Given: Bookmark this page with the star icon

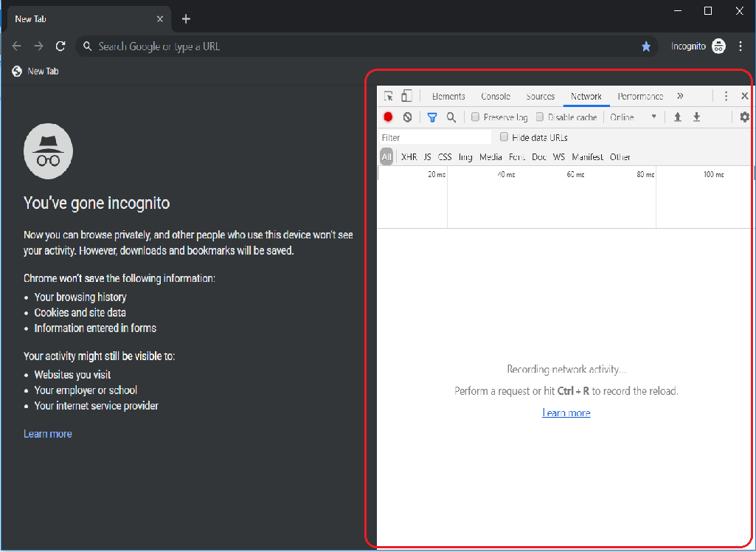Looking at the screenshot, I should [x=646, y=46].
